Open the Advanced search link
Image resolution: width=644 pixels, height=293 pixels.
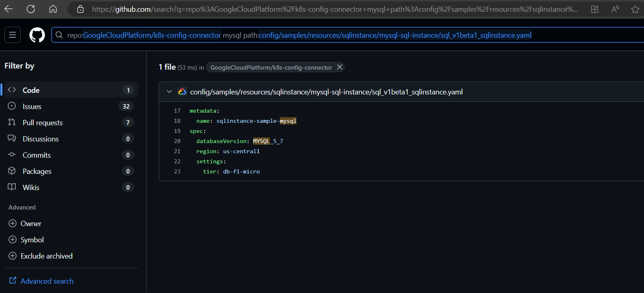41,281
